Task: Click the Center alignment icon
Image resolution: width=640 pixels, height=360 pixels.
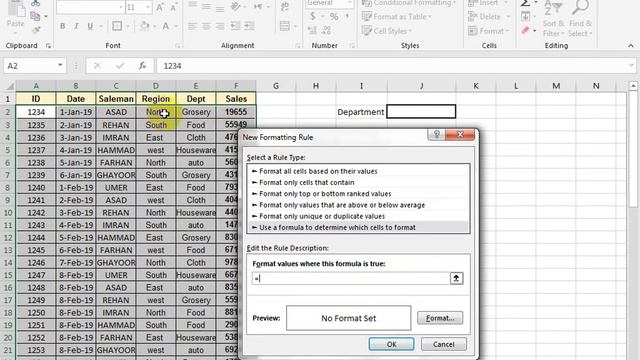Action: pos(206,26)
